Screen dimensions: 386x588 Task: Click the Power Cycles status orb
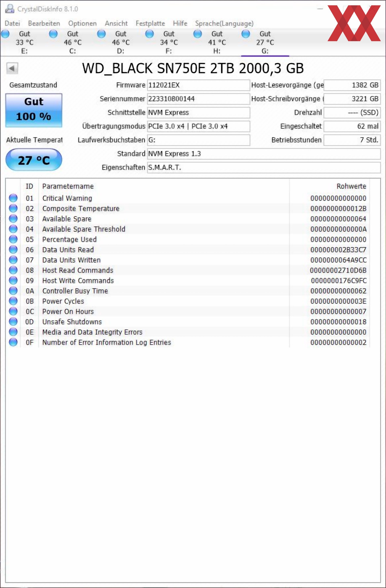coord(13,301)
